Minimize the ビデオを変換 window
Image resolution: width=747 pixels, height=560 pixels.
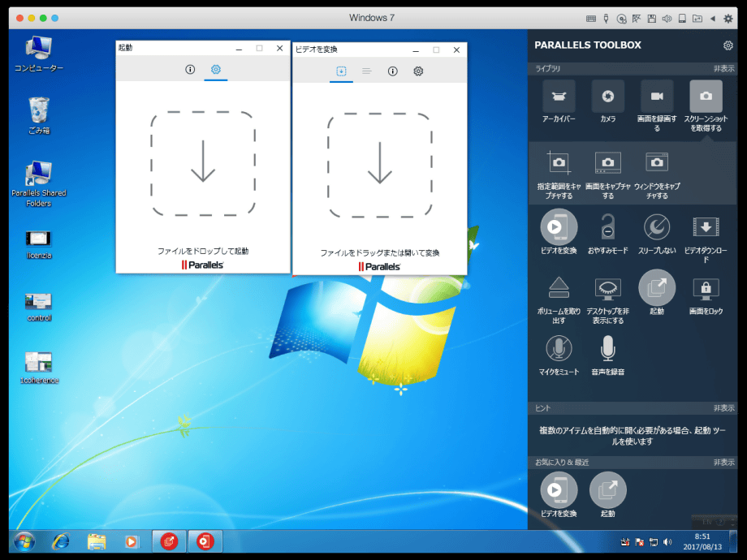pyautogui.click(x=416, y=50)
